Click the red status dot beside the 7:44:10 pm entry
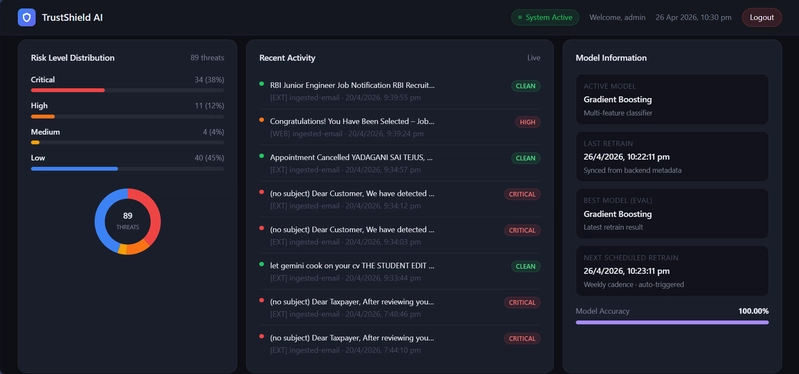 [x=261, y=337]
